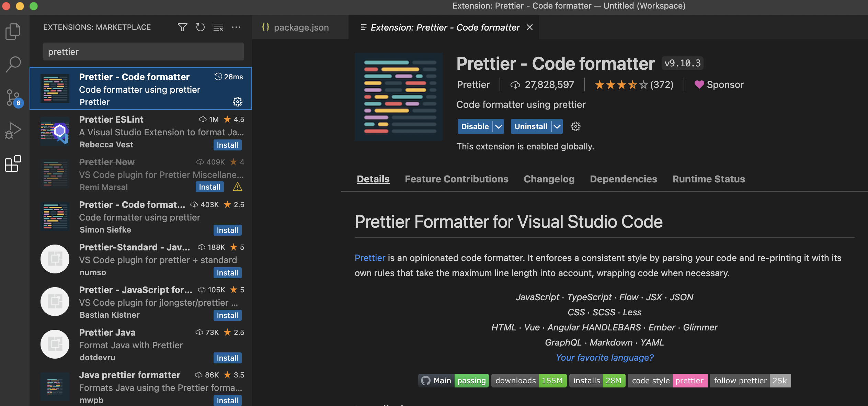Click the blue Prettier link in description
Image resolution: width=868 pixels, height=406 pixels.
370,258
